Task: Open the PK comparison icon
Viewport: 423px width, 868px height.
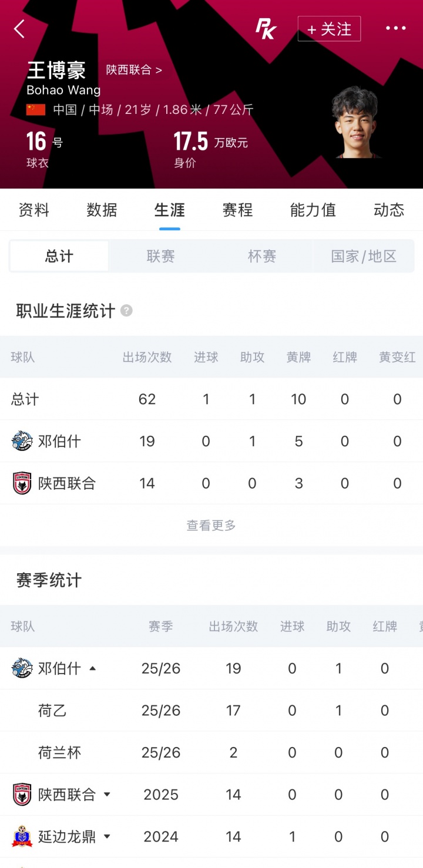Action: pyautogui.click(x=266, y=28)
